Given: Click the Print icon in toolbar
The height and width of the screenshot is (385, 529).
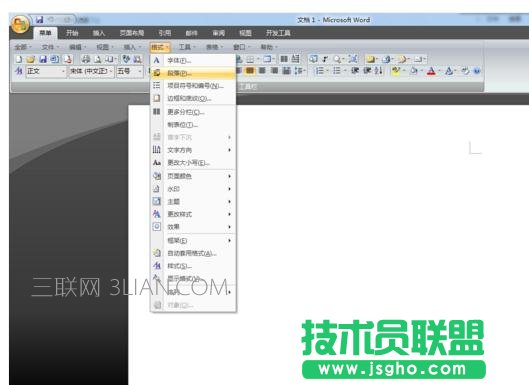Looking at the screenshot, I should click(86, 59).
